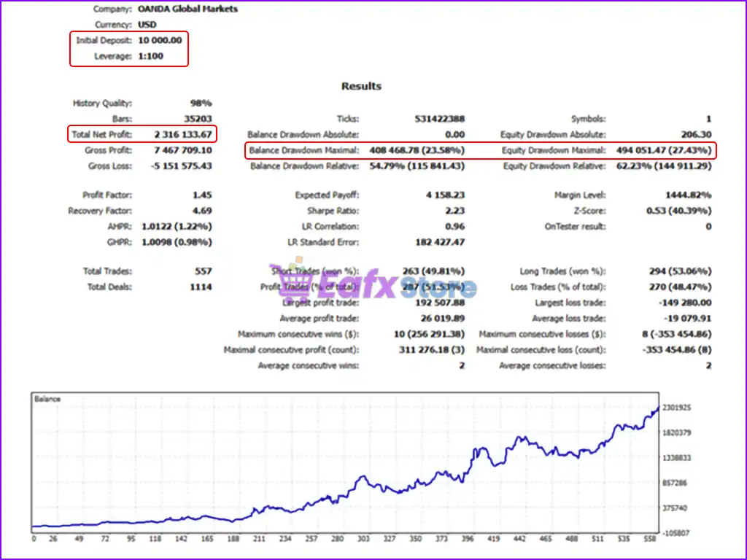Select Sharpe Ratio value 2.23

pos(455,211)
